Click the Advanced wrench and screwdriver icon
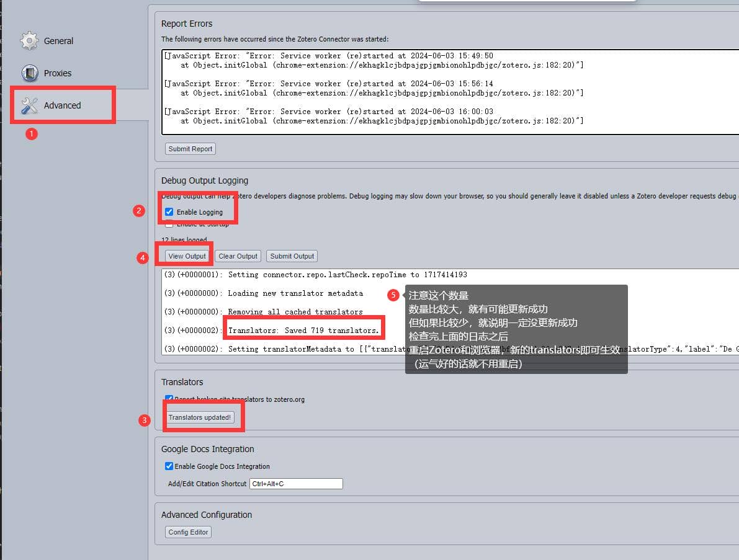 click(29, 105)
